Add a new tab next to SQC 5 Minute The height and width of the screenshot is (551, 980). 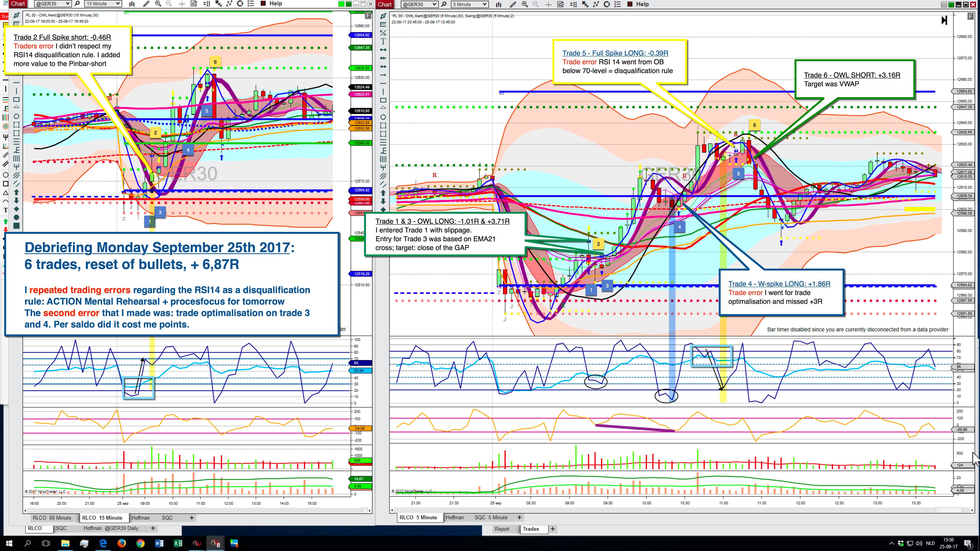coord(519,518)
